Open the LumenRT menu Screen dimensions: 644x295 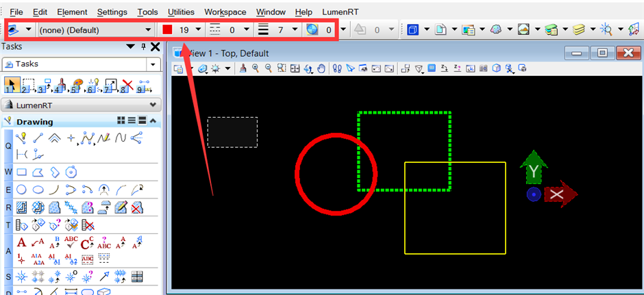click(339, 12)
